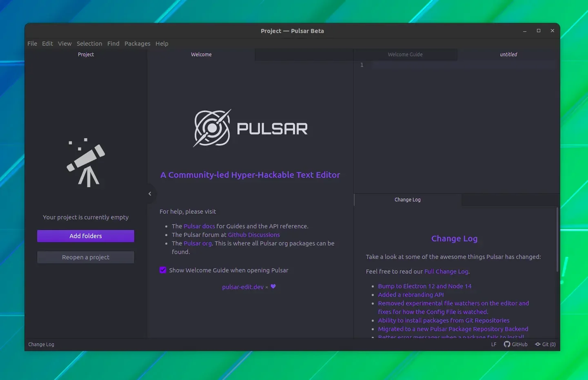The width and height of the screenshot is (588, 380).
Task: Open Added a rebranding API link
Action: (x=411, y=295)
